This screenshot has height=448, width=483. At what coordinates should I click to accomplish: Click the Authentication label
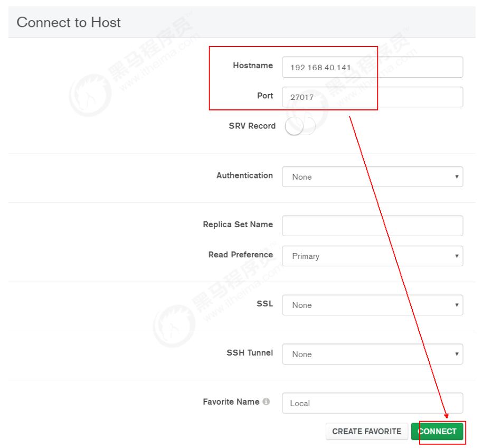pos(244,175)
